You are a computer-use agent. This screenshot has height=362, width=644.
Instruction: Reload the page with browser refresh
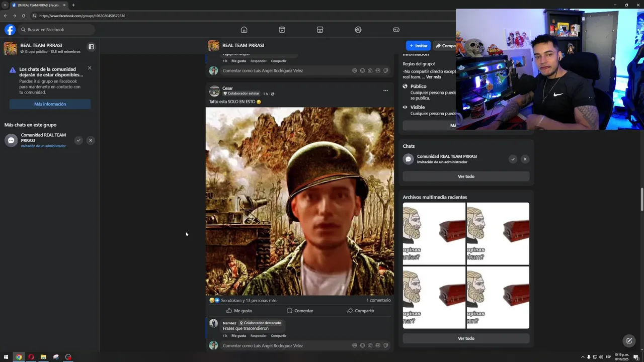coord(23,16)
